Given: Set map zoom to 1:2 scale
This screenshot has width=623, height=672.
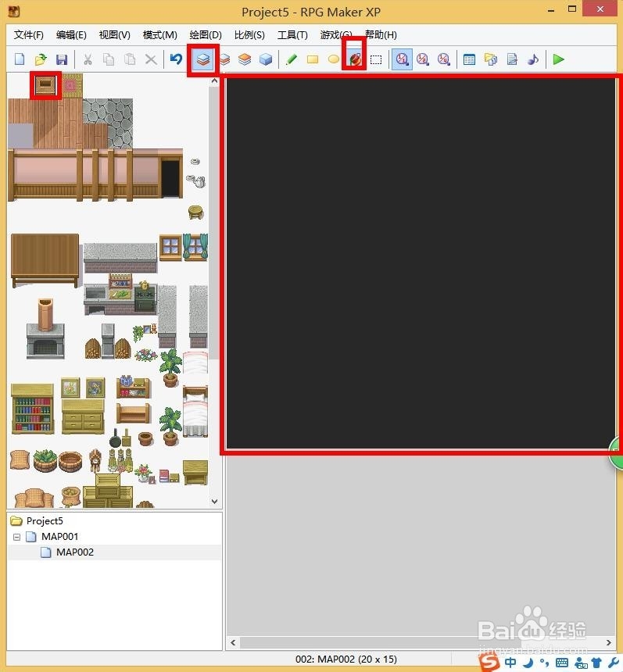Looking at the screenshot, I should [423, 59].
